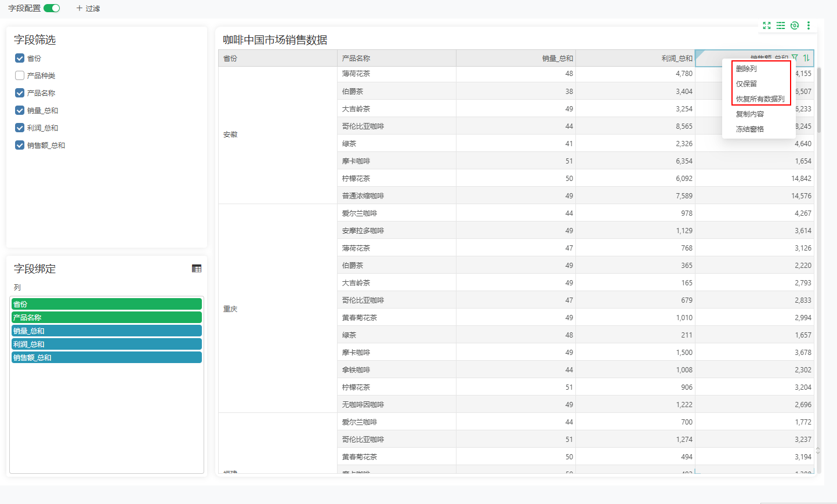The height and width of the screenshot is (504, 837).
Task: Click the 字段筛选 panel heading
Action: pos(35,39)
